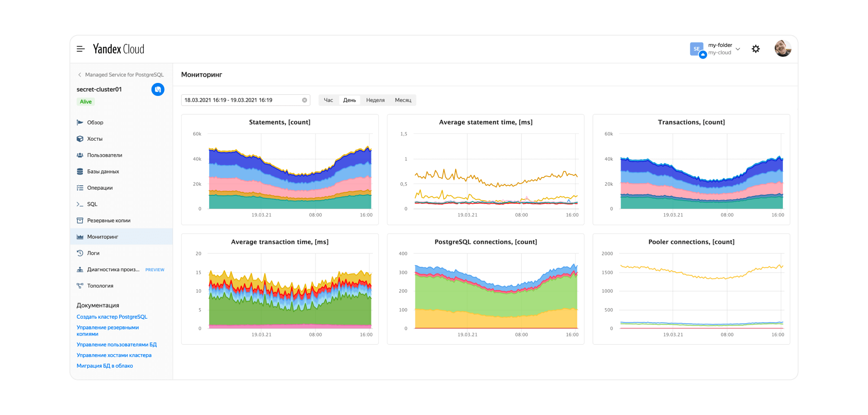Click the Yandex Cloud logo
Screen dimensions: 868x415
point(118,49)
